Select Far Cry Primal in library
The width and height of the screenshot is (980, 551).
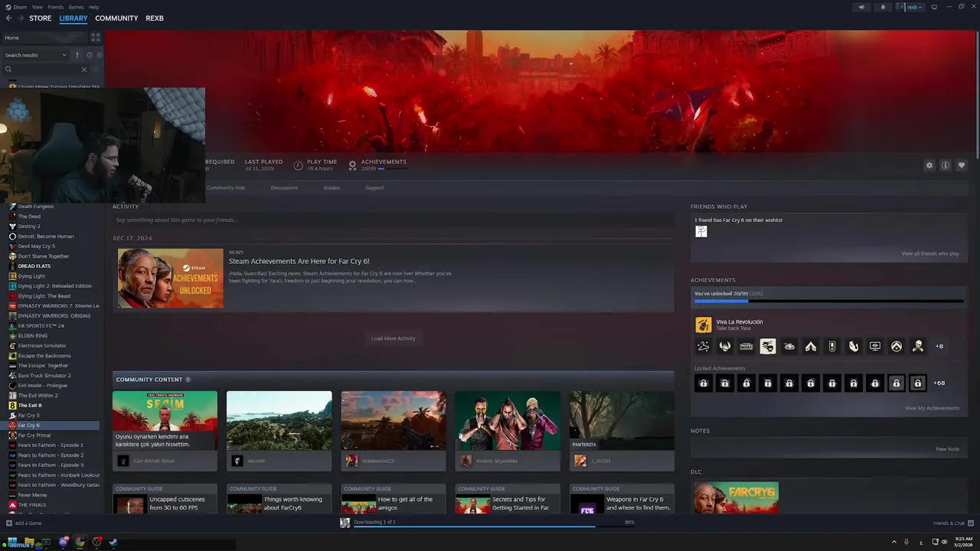[34, 435]
